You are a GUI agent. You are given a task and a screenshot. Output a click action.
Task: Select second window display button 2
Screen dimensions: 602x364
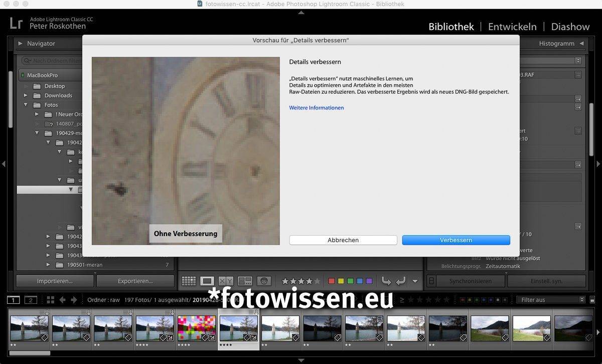pyautogui.click(x=31, y=300)
